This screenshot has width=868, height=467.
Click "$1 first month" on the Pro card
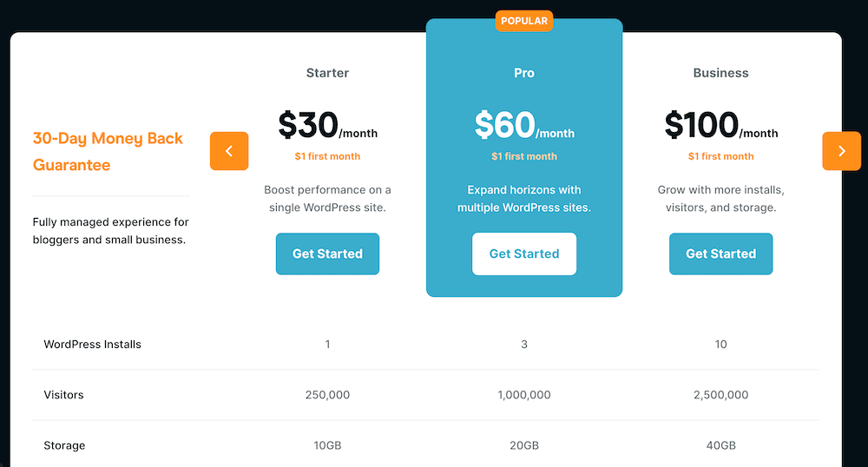pos(524,156)
